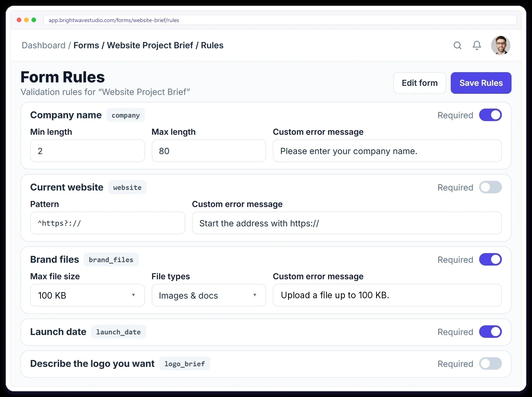Go to Dashboard breadcrumb
Screen dimensions: 532x397
coord(43,45)
